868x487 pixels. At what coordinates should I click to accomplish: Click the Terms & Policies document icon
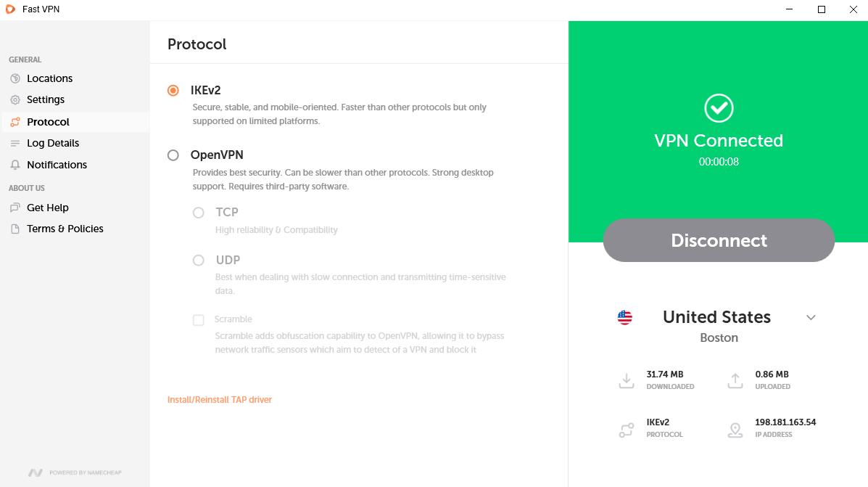15,229
